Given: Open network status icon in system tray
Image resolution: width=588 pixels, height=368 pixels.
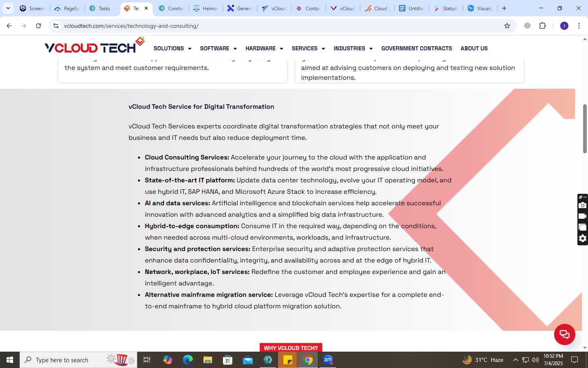Looking at the screenshot, I should tap(526, 360).
